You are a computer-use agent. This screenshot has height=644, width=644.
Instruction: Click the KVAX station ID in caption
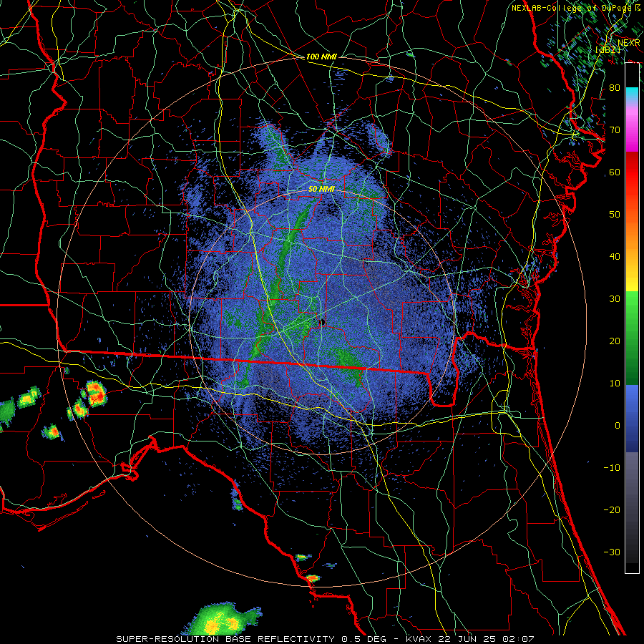419,639
